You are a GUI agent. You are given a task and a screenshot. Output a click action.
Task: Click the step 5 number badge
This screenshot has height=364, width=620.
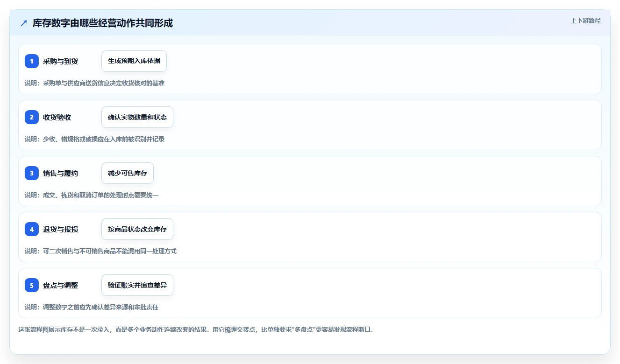pos(32,285)
